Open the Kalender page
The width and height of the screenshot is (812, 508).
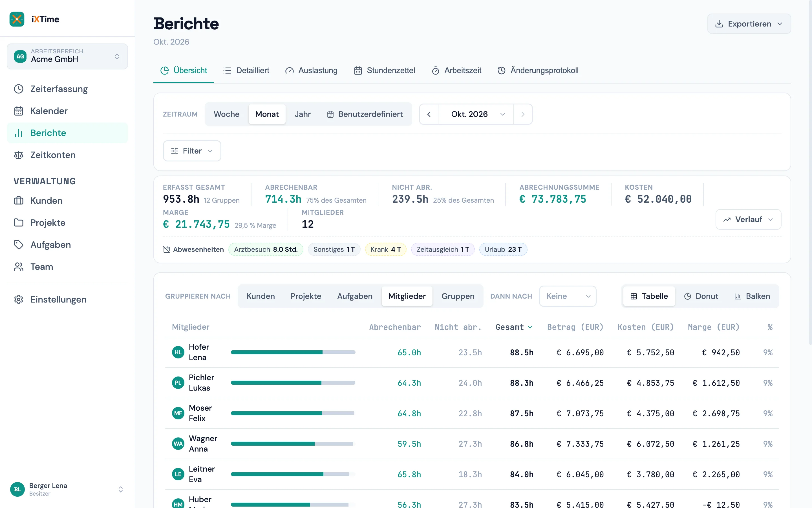(x=67, y=111)
